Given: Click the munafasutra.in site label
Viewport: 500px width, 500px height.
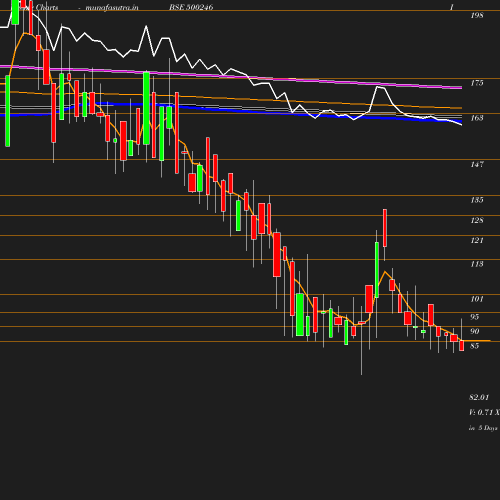Looking at the screenshot, I should coord(112,7).
